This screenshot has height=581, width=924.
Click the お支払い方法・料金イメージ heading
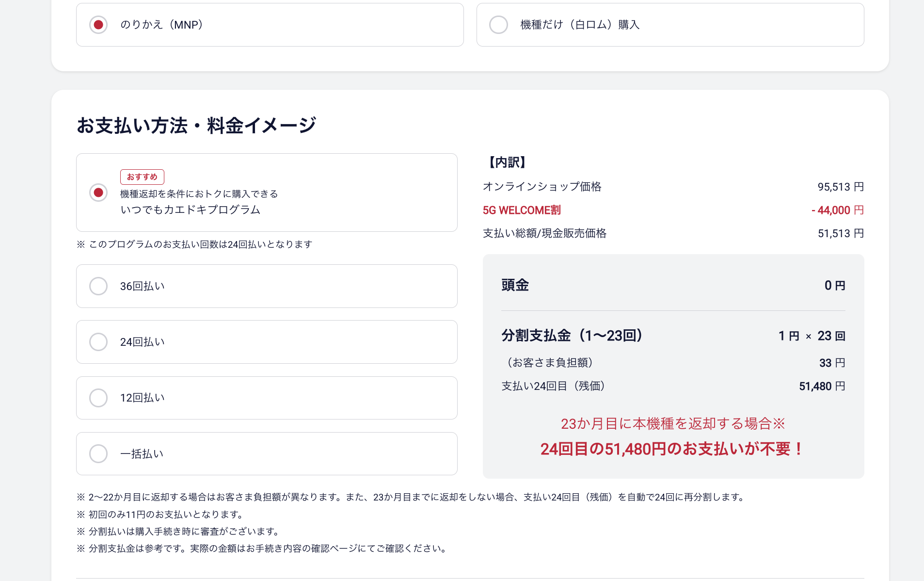[196, 126]
